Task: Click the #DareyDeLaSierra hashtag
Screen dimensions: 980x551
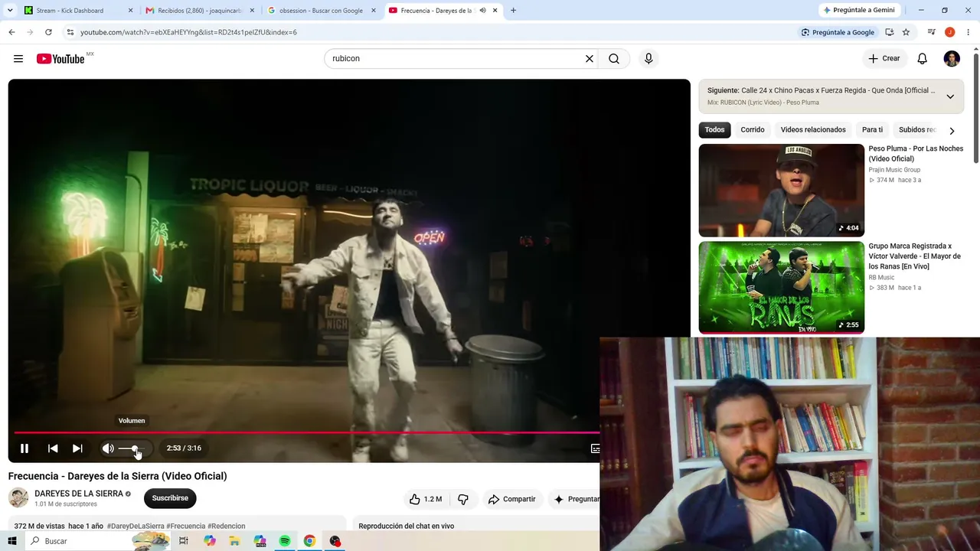Action: [x=136, y=527]
